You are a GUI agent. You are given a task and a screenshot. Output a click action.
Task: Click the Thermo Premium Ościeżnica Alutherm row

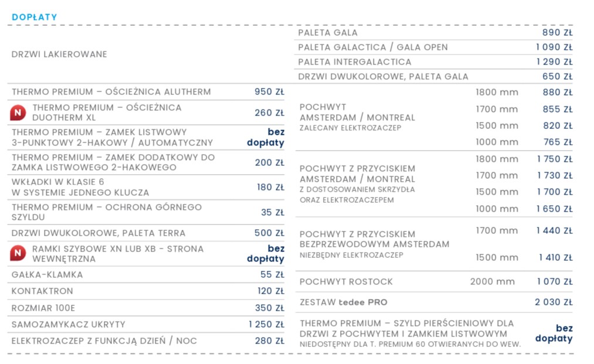111,92
